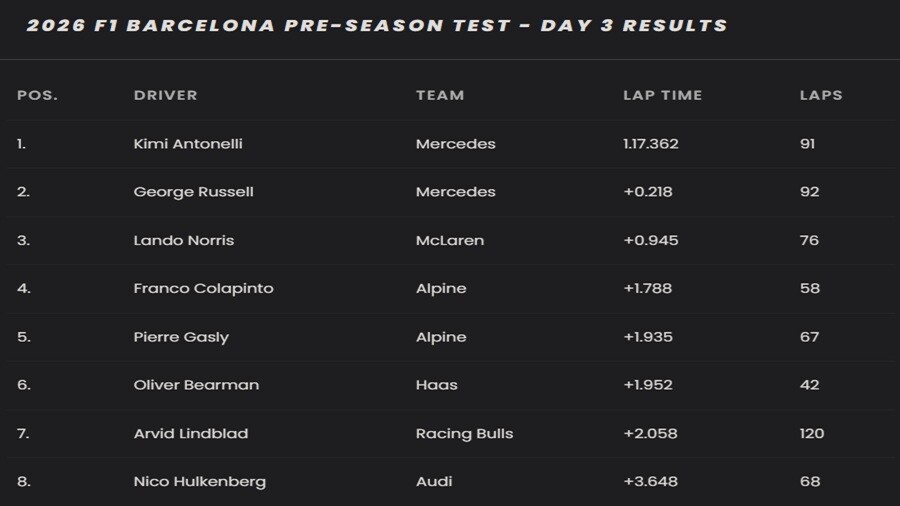This screenshot has width=900, height=506.
Task: Click Arvid Lindblad's name
Action: pos(190,433)
